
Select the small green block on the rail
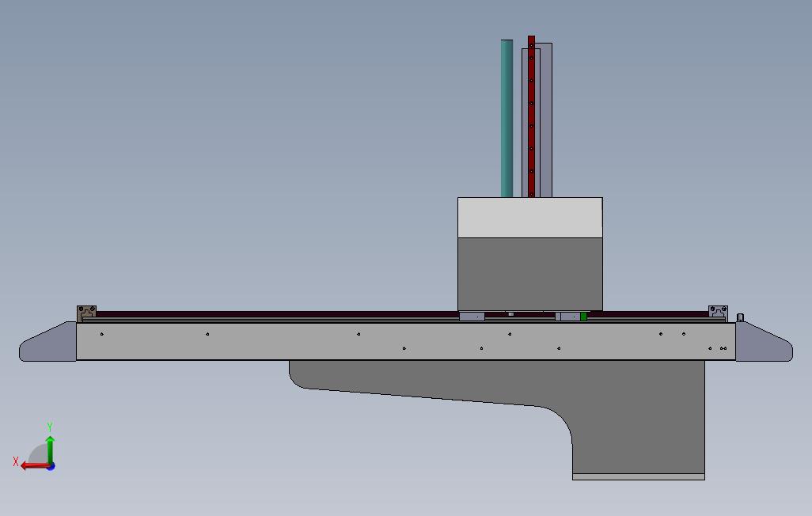coord(583,317)
